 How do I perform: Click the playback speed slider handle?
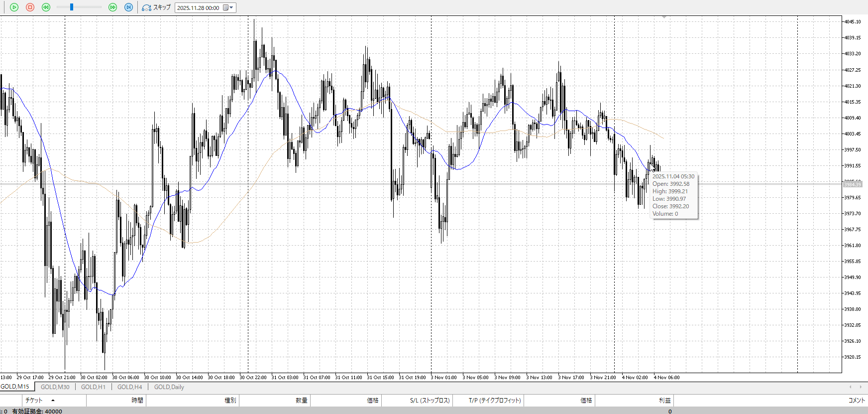[x=72, y=7]
